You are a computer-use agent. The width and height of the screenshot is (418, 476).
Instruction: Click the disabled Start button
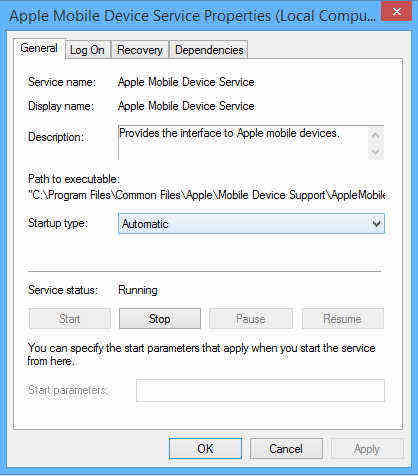[x=70, y=319]
